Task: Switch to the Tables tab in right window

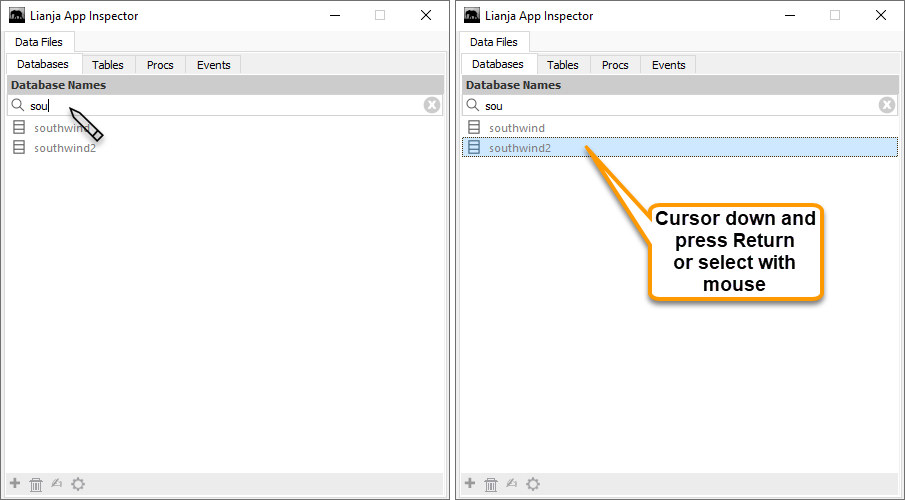Action: click(563, 65)
